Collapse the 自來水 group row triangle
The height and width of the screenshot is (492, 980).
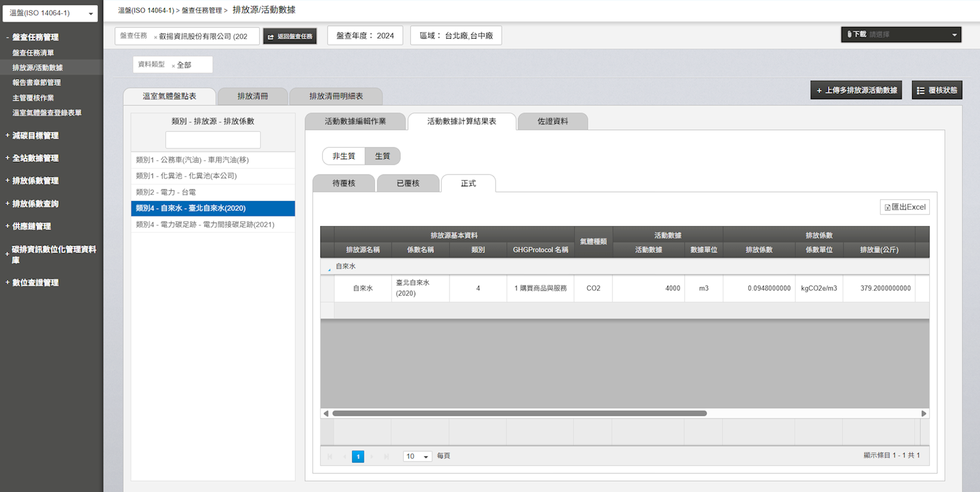329,268
